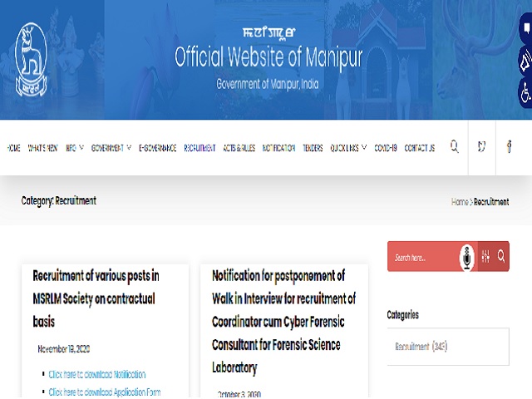Open COVID-19 menu item

(386, 148)
